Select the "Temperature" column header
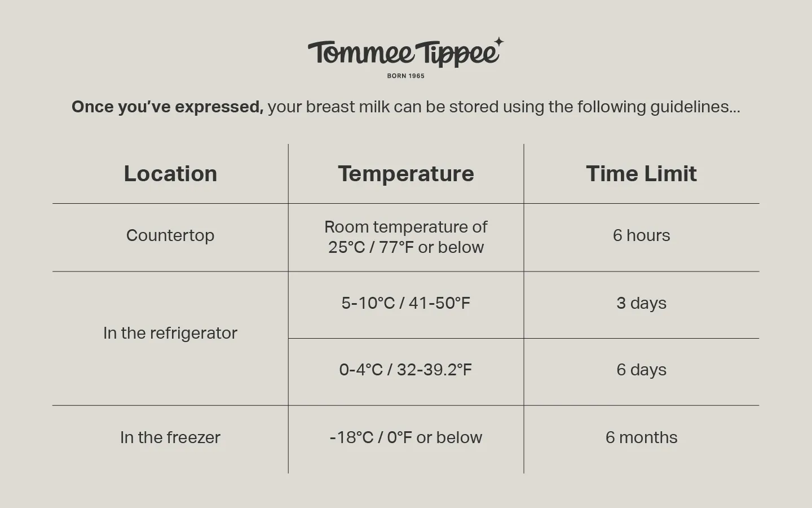812x508 pixels. tap(406, 174)
